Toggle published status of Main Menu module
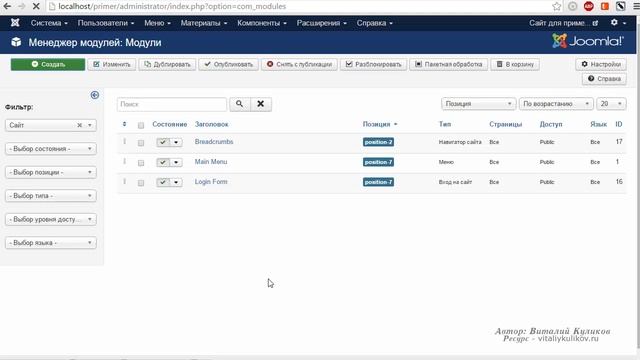Image resolution: width=640 pixels, height=360 pixels. (x=163, y=162)
